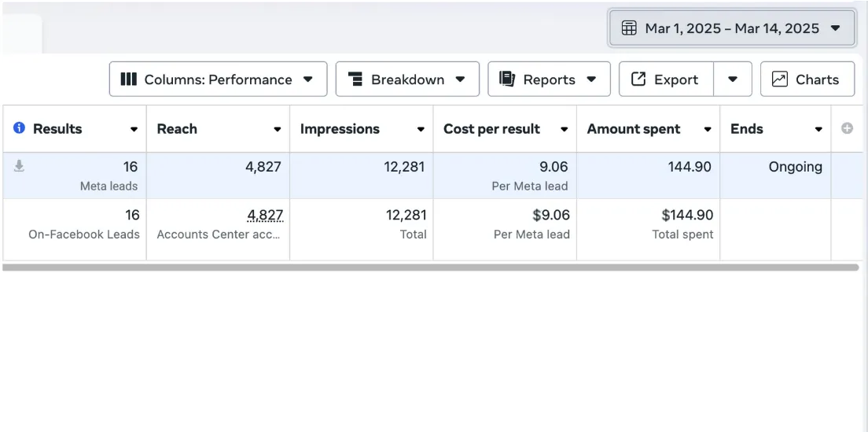Open the extra Export options arrow
This screenshot has height=432, width=868.
733,79
